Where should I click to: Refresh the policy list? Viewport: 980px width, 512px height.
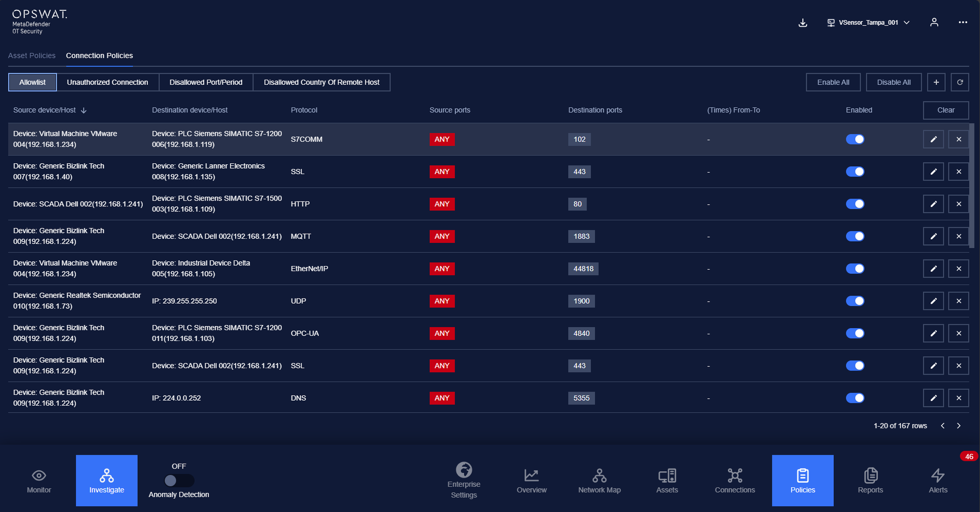point(960,82)
